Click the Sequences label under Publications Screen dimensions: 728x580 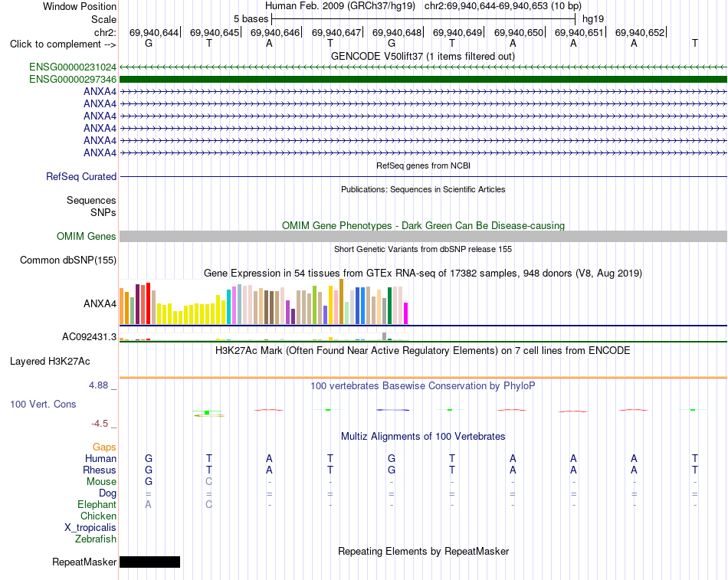click(x=91, y=200)
